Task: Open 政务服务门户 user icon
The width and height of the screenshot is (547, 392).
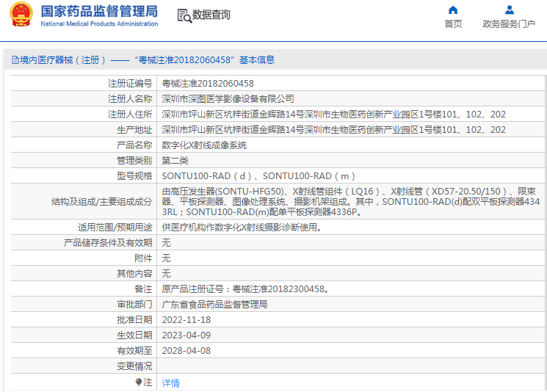Action: pyautogui.click(x=510, y=10)
